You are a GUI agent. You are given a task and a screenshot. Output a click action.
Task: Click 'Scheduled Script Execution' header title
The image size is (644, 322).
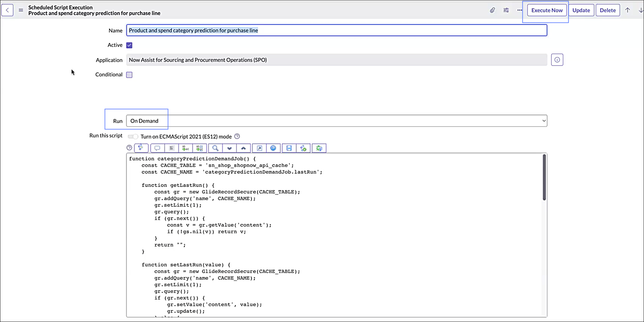tap(60, 7)
